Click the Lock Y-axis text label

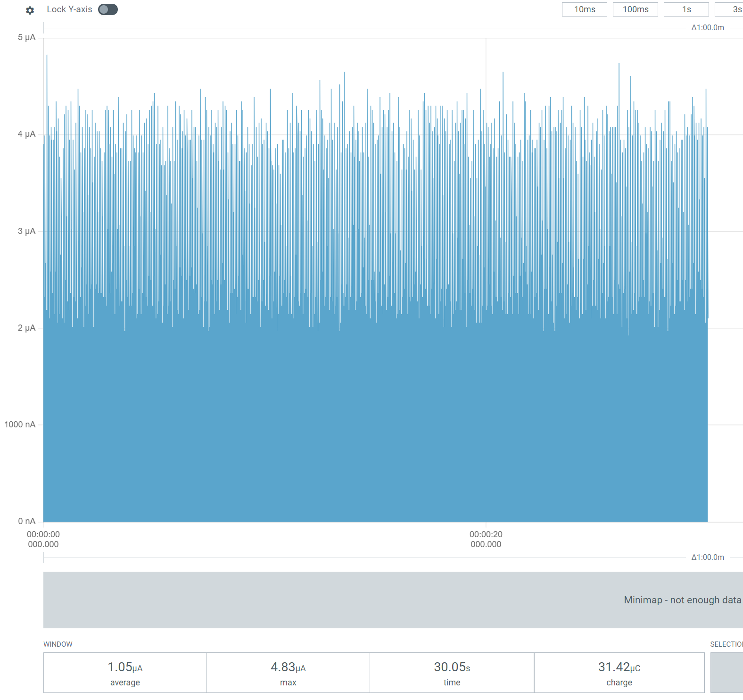(x=69, y=9)
